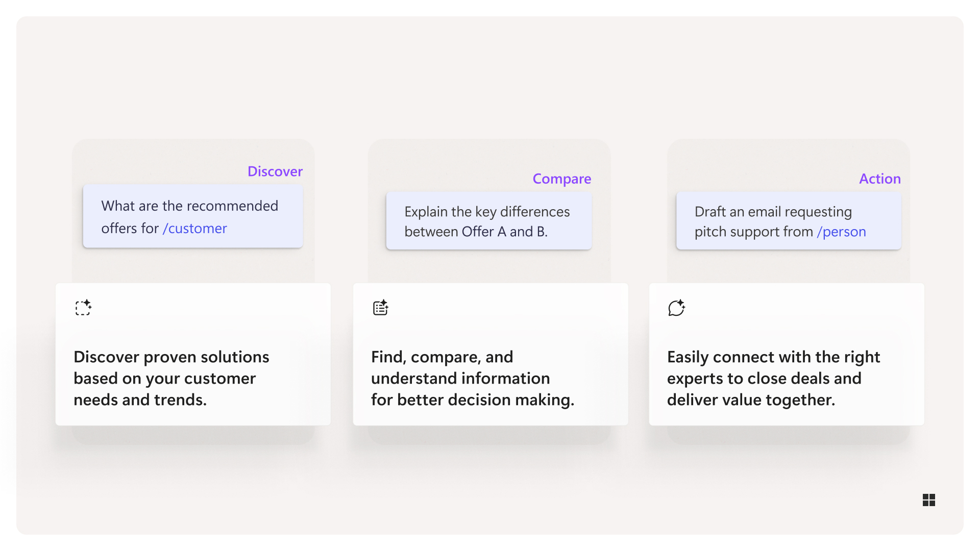Image resolution: width=980 pixels, height=551 pixels.
Task: Select the purple Compare label
Action: click(x=562, y=179)
